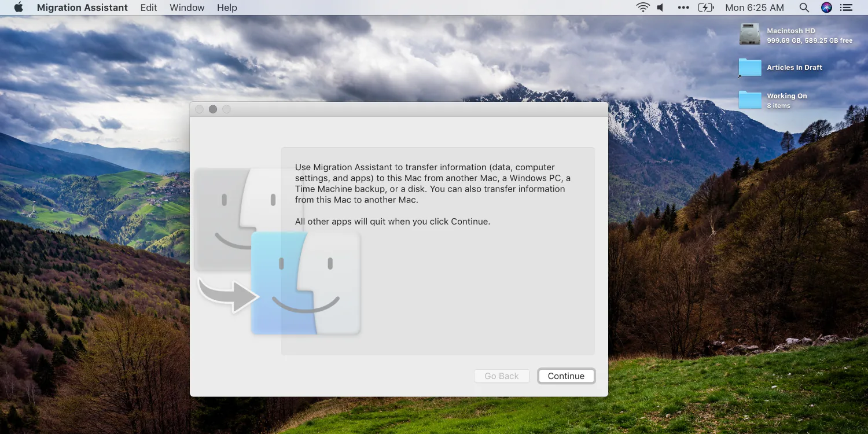Screen dimensions: 868x434
Task: Open the Apple menu
Action: pyautogui.click(x=18, y=8)
